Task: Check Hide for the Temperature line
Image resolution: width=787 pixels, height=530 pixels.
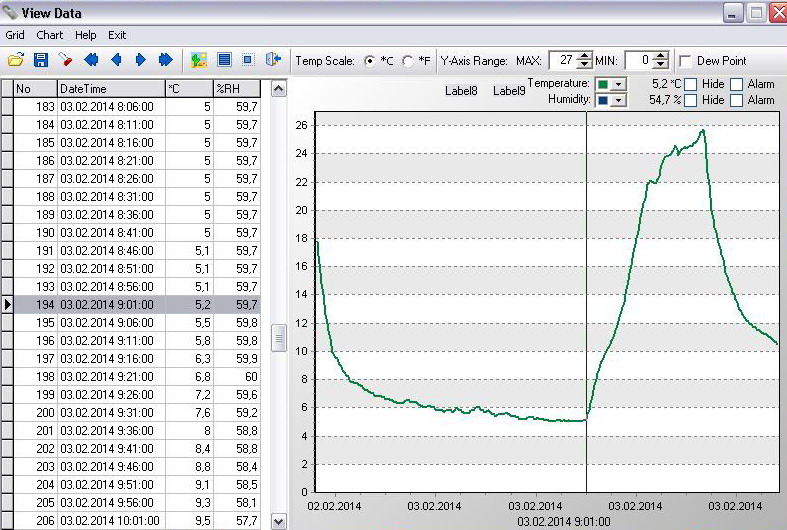Action: 691,84
